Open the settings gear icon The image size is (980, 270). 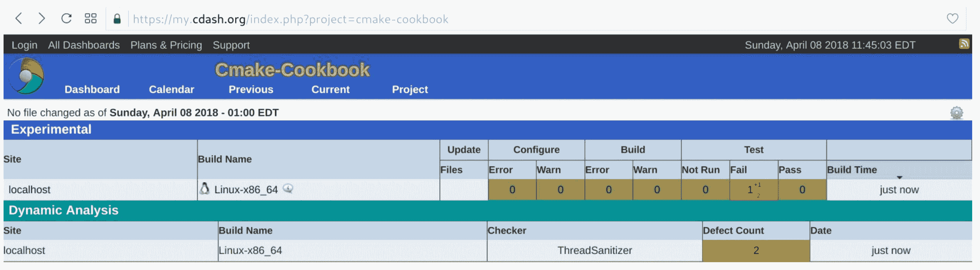click(956, 113)
